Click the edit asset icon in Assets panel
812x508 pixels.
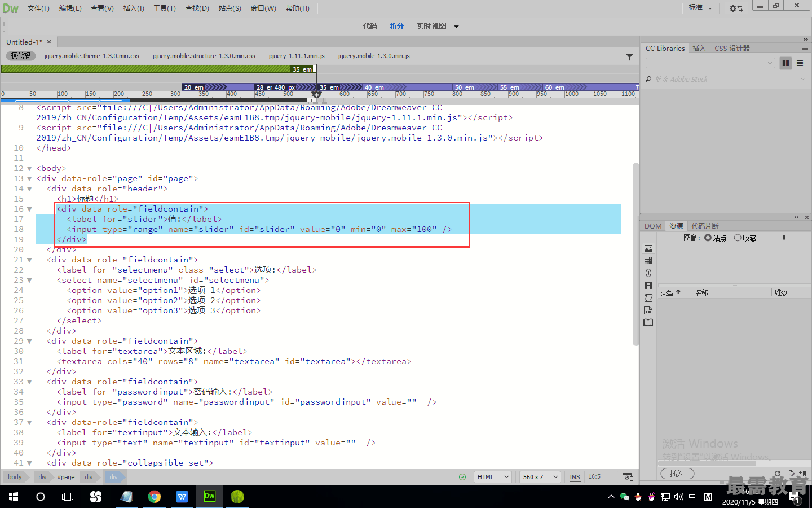pyautogui.click(x=791, y=473)
